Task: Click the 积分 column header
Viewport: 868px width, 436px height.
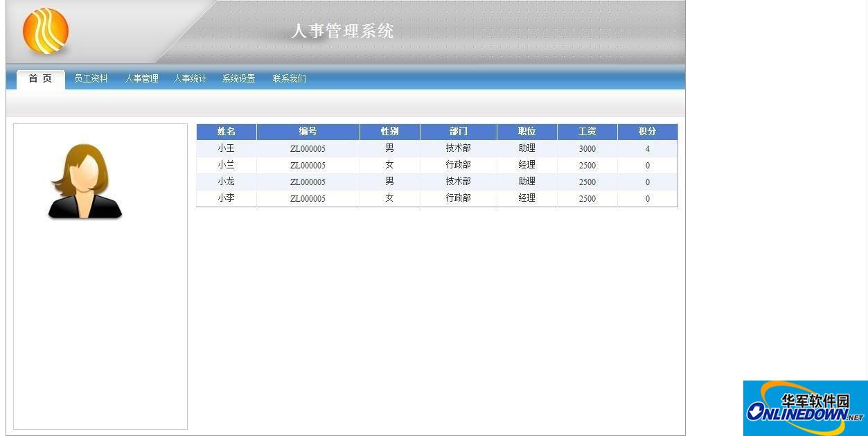Action: [x=647, y=132]
